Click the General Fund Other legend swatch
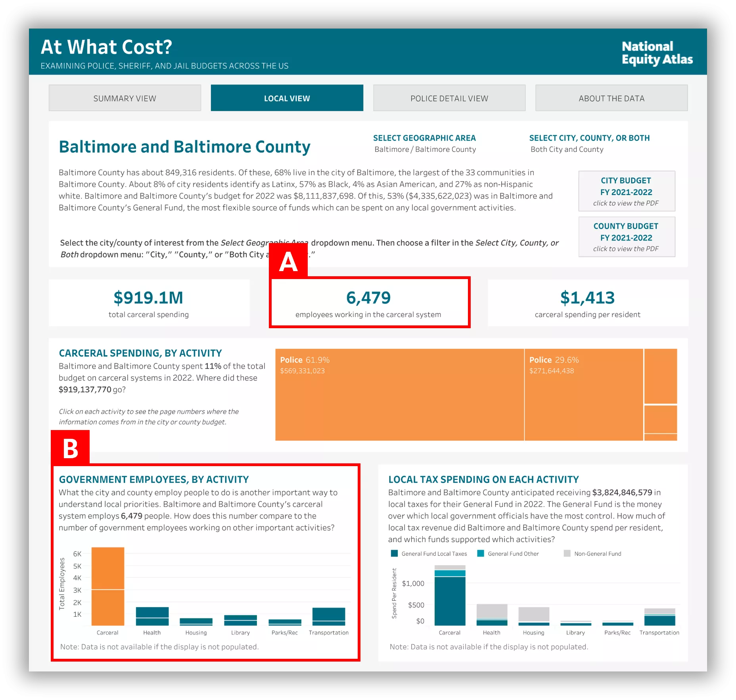Viewport: 736px width, 700px height. [x=481, y=553]
